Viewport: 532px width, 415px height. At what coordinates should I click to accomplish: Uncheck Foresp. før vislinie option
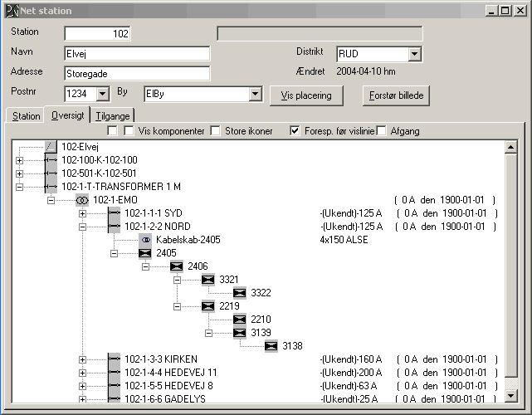pyautogui.click(x=295, y=131)
